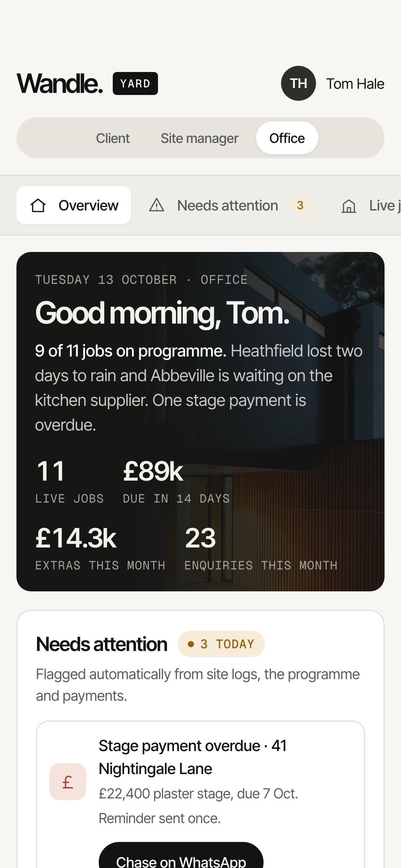401x868 pixels.
Task: Click the pound sign payment icon
Action: coord(68,782)
